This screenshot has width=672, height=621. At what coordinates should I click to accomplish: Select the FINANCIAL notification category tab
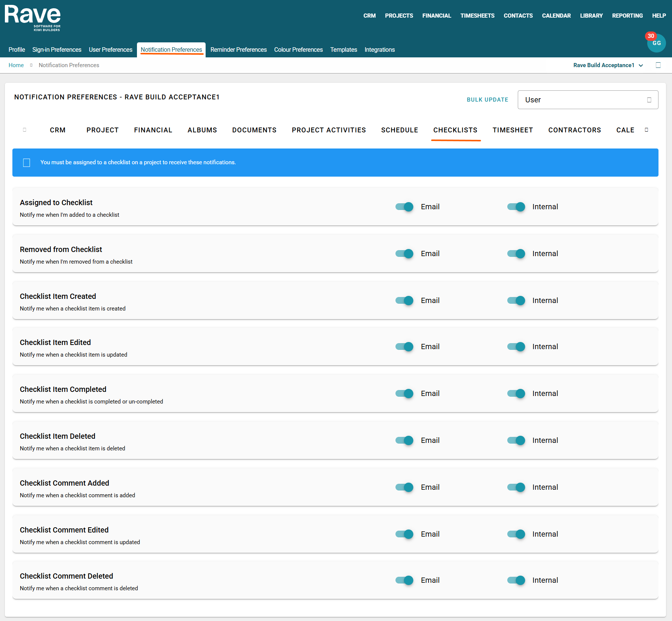(x=153, y=130)
